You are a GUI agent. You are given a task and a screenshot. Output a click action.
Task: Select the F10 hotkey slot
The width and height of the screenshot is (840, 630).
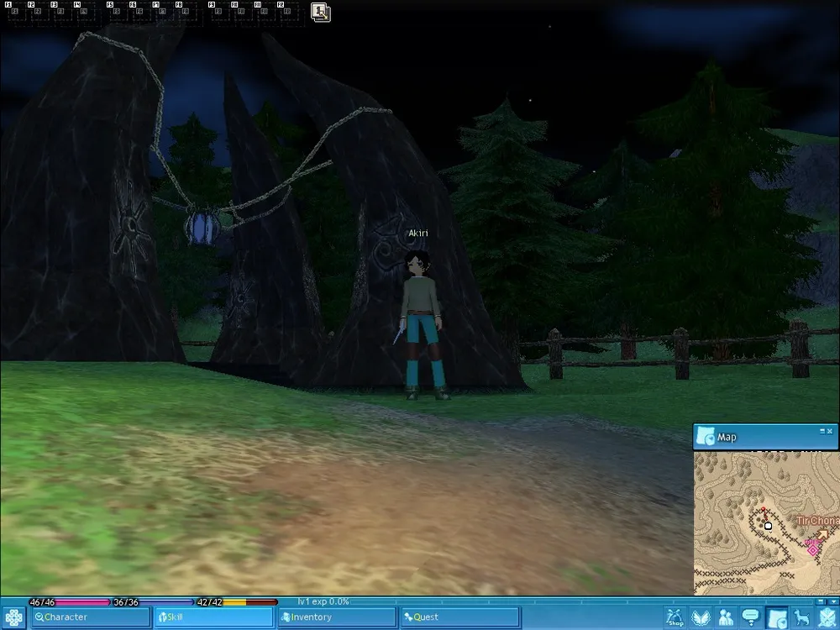point(242,12)
